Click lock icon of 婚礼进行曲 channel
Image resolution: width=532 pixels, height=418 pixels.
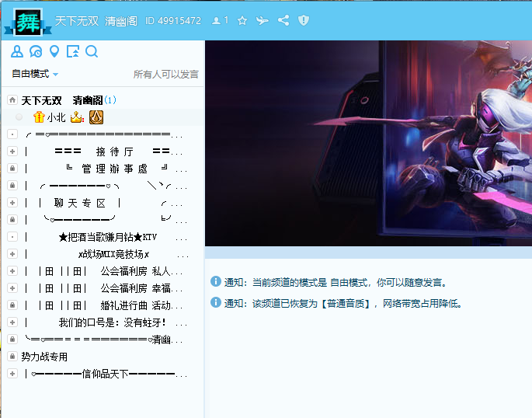pyautogui.click(x=12, y=305)
